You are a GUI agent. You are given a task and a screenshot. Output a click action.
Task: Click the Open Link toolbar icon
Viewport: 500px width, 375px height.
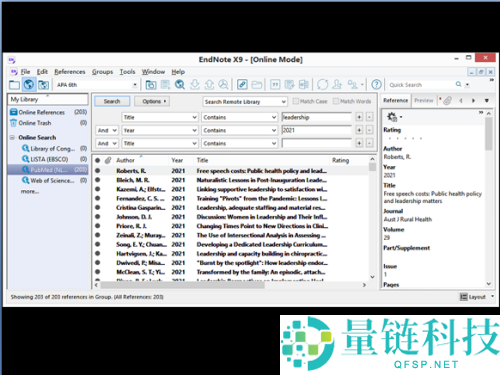[242, 85]
